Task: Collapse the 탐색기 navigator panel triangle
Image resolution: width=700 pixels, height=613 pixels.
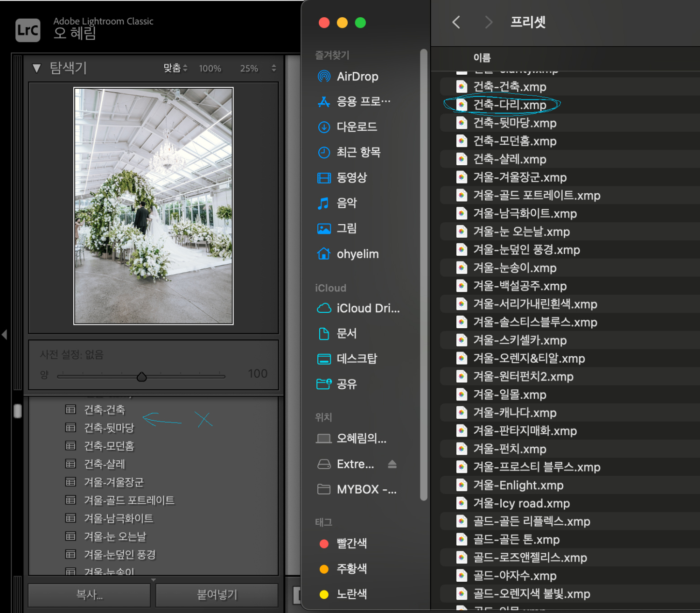Action: 36,69
